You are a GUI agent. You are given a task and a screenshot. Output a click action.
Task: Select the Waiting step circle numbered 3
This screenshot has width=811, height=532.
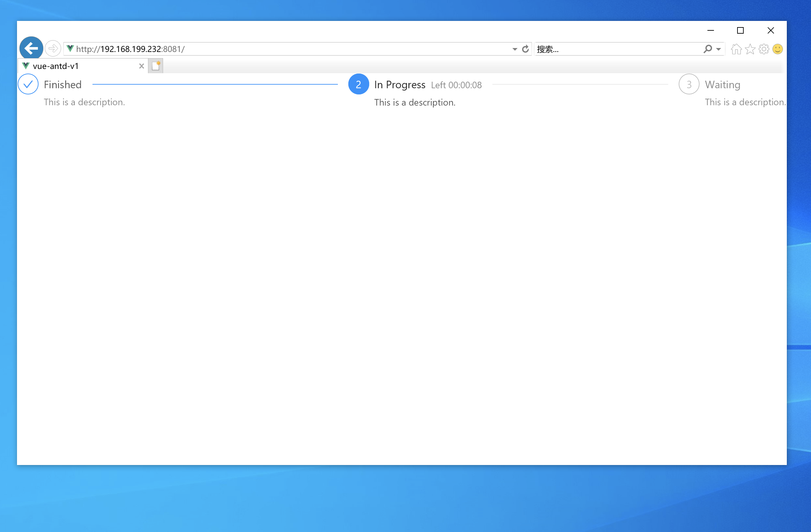[689, 84]
